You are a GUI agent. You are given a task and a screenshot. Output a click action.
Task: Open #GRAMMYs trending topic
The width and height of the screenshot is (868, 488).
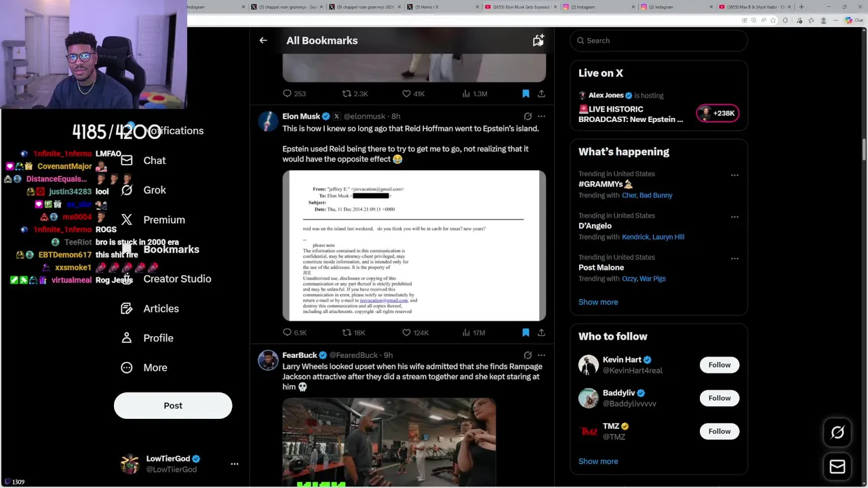[605, 184]
